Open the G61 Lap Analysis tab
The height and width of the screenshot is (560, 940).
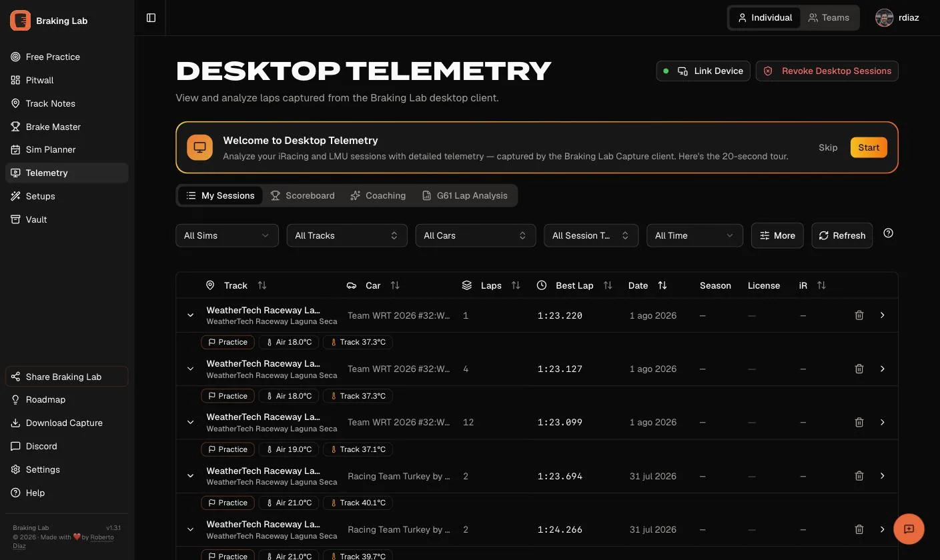464,195
